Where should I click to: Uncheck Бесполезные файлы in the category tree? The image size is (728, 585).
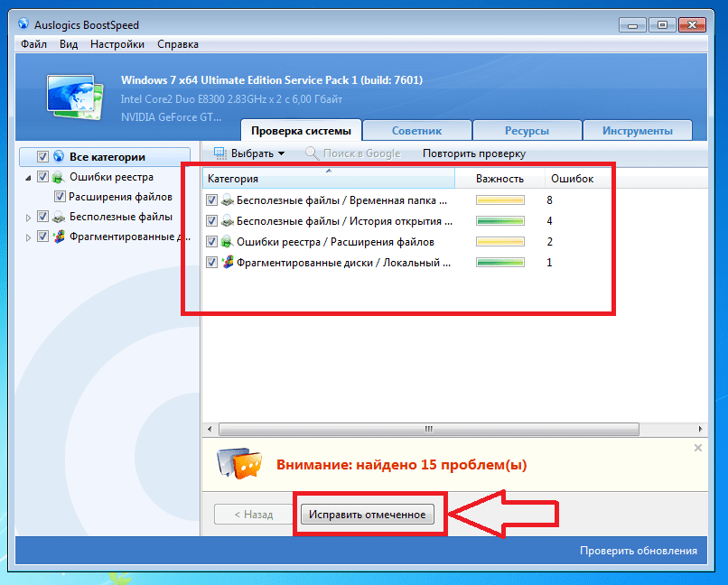click(42, 217)
